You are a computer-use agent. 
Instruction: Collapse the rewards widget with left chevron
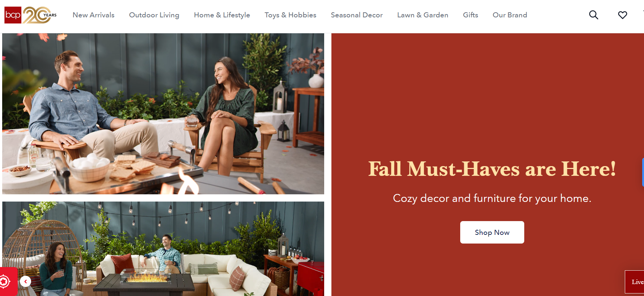tap(25, 281)
